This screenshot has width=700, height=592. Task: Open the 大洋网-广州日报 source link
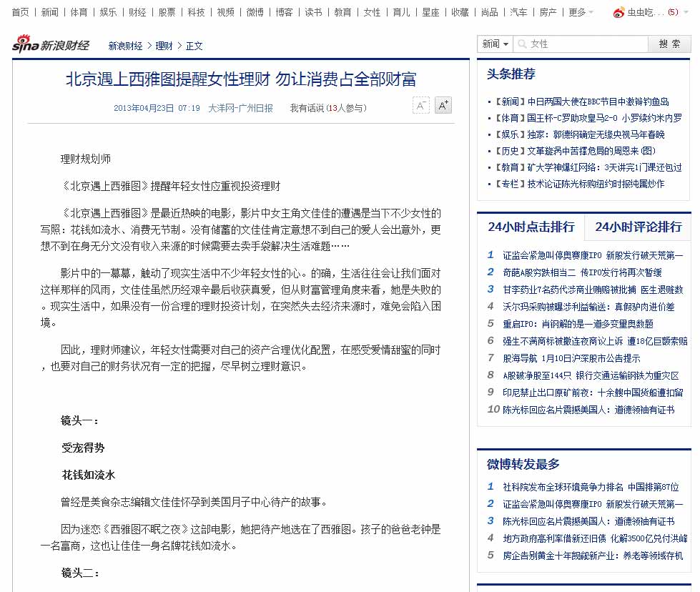coord(241,108)
